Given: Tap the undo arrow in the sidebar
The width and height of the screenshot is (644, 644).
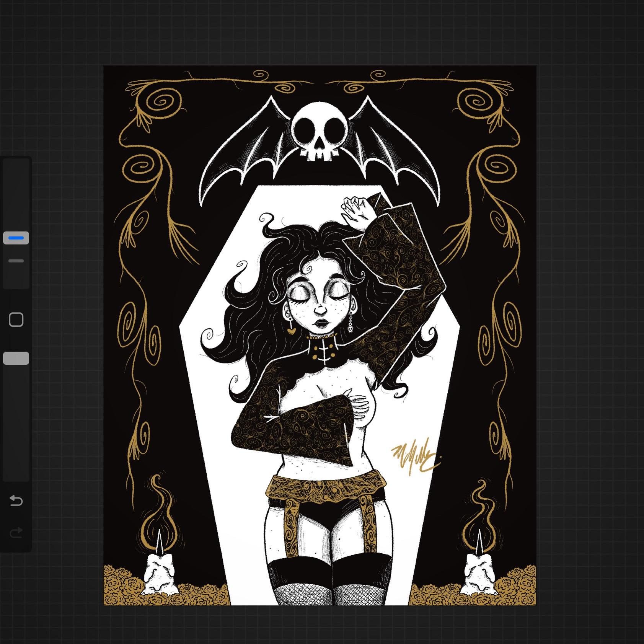Looking at the screenshot, I should coord(16,501).
